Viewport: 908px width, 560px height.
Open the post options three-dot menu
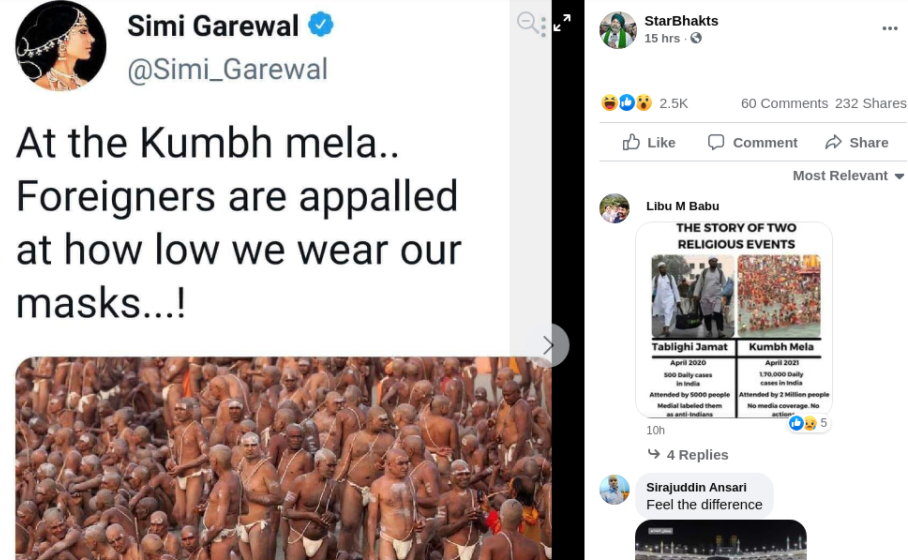click(889, 29)
